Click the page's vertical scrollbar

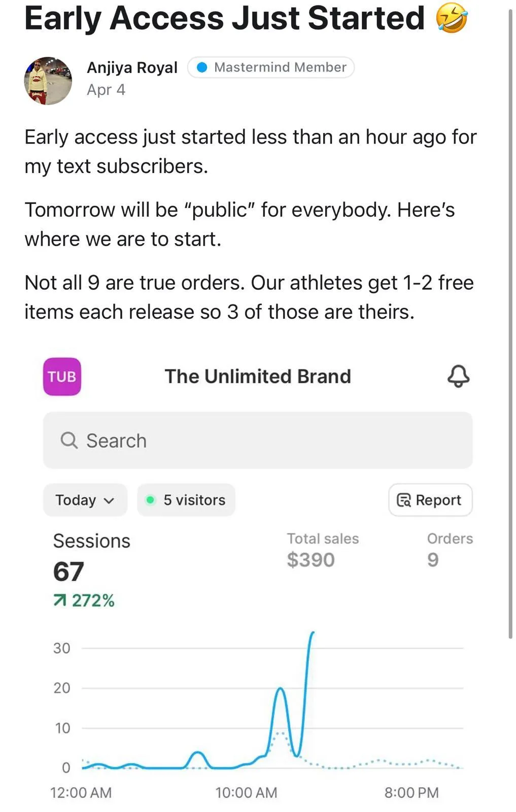[x=510, y=325]
